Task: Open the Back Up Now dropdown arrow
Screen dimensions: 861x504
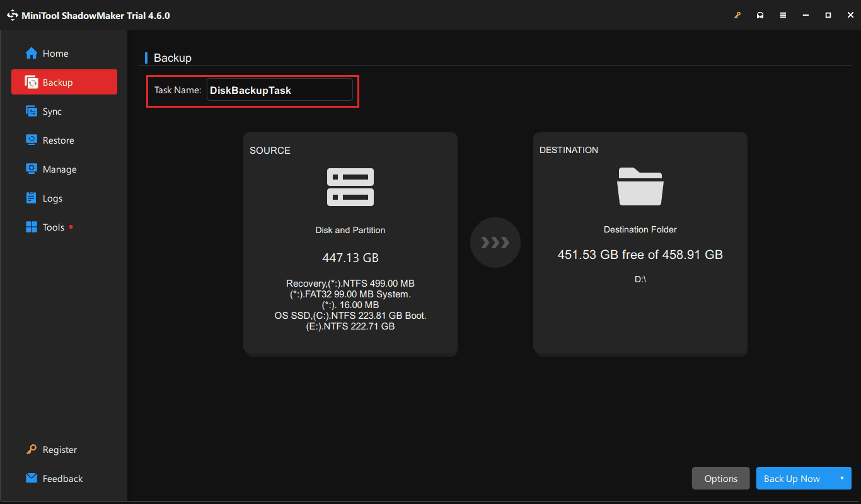Action: click(841, 478)
